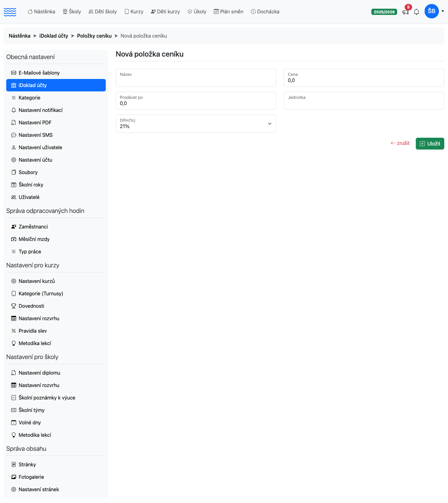Open the notifications bell icon

point(417,12)
